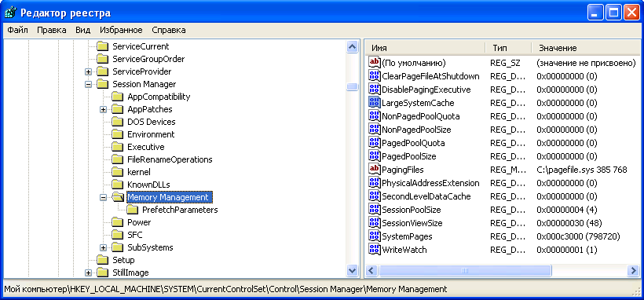Image resolution: width=644 pixels, height=300 pixels.
Task: Open the Избранное menu
Action: (121, 30)
